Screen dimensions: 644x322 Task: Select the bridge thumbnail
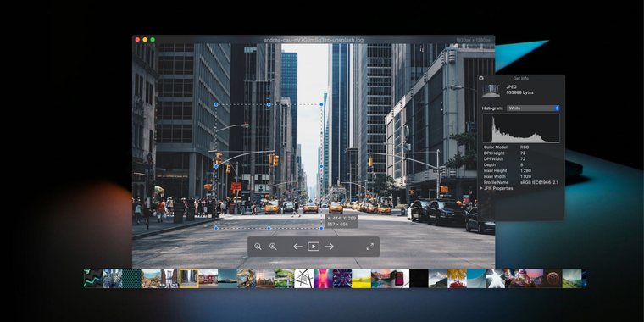coord(169,279)
